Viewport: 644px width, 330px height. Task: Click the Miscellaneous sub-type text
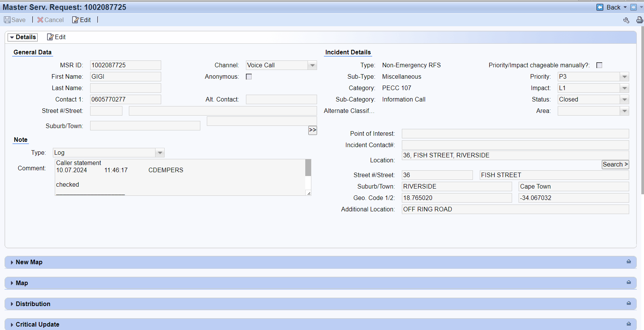point(401,77)
